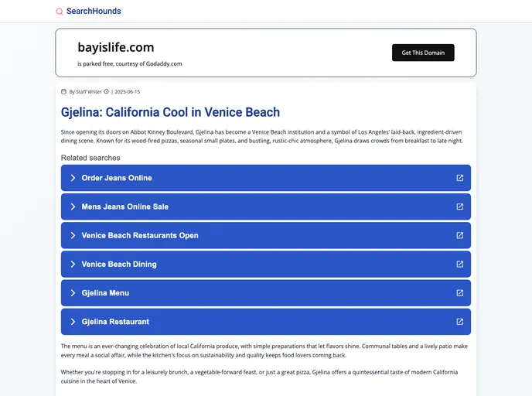Click the Godaddy.com parked notice text
The height and width of the screenshot is (396, 532).
[x=130, y=63]
